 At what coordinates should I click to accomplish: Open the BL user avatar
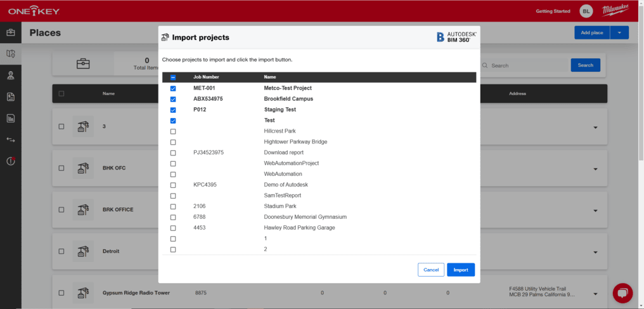click(x=586, y=11)
